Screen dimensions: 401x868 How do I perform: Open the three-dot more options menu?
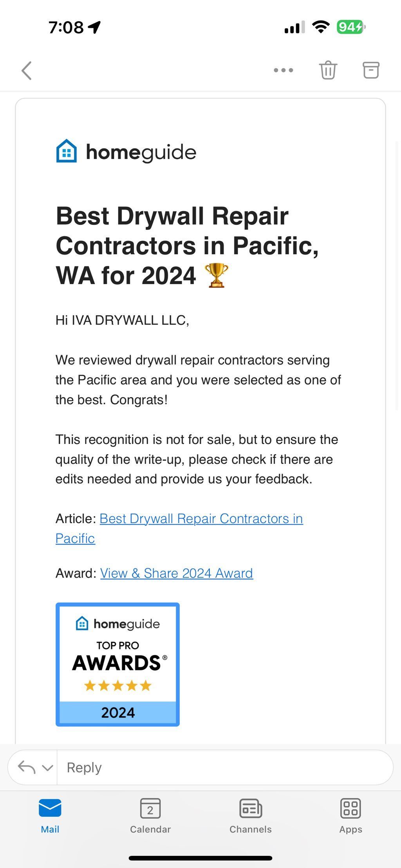(284, 70)
